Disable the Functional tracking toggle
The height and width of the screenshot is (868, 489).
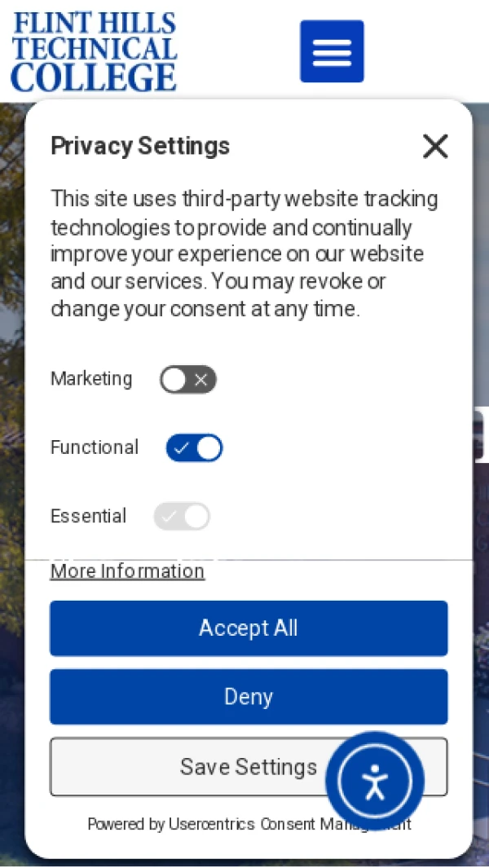click(x=194, y=448)
